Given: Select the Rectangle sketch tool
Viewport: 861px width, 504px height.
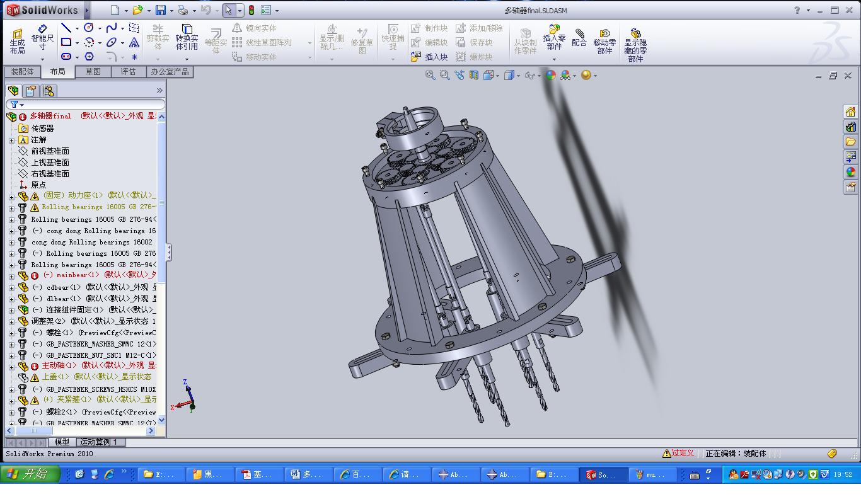Looking at the screenshot, I should pos(66,42).
